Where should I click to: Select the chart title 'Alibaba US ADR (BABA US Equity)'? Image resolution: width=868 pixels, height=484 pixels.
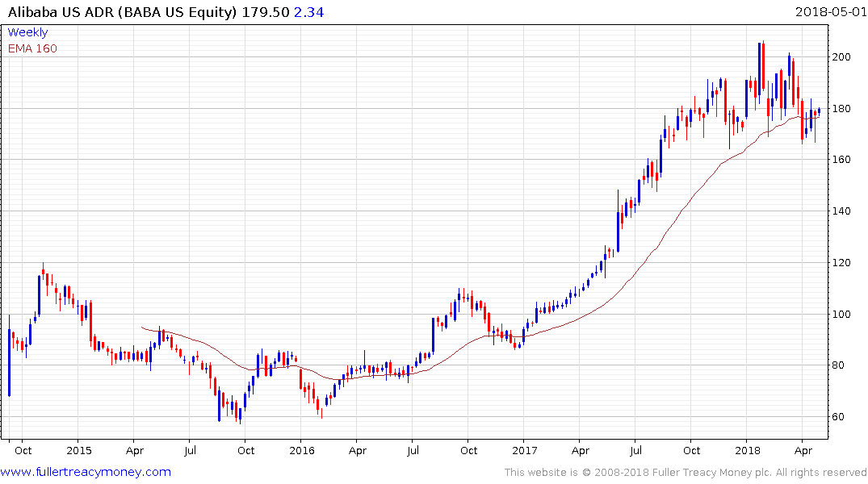pyautogui.click(x=122, y=12)
